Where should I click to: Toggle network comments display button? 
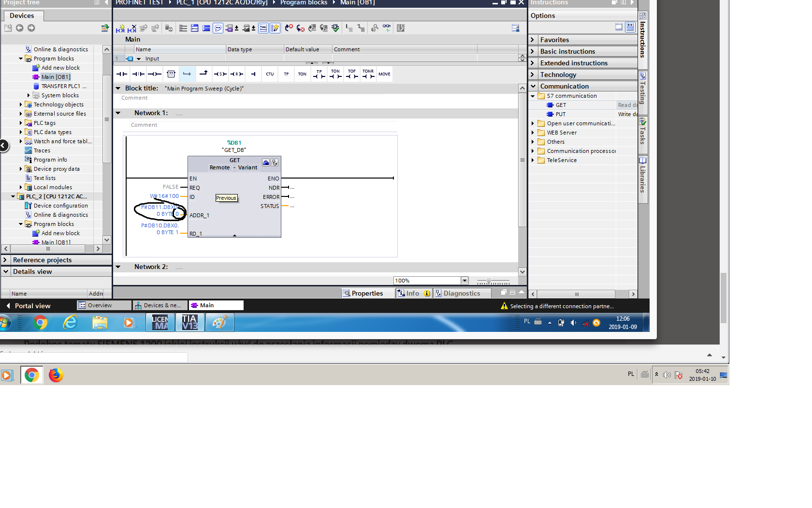(x=263, y=28)
